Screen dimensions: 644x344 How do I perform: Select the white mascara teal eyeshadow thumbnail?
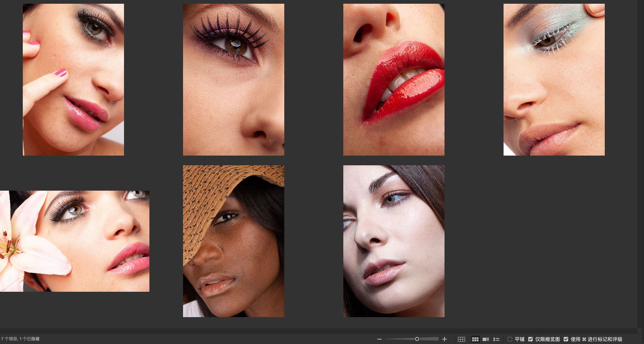(x=554, y=79)
